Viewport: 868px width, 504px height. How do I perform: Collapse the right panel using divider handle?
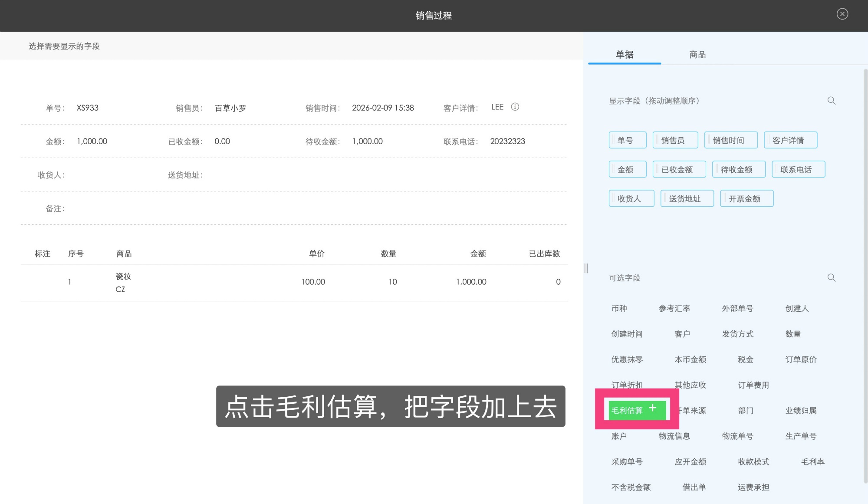tap(586, 269)
